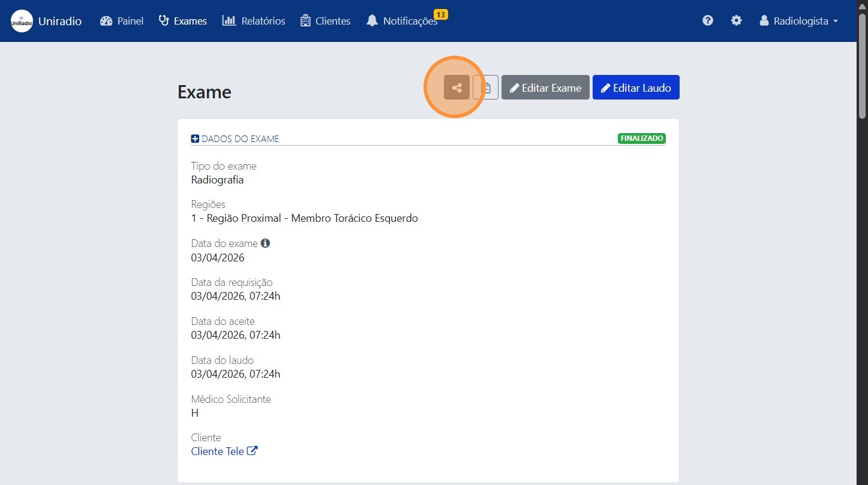The height and width of the screenshot is (485, 868).
Task: Open the Relatórios menu item
Action: [254, 21]
